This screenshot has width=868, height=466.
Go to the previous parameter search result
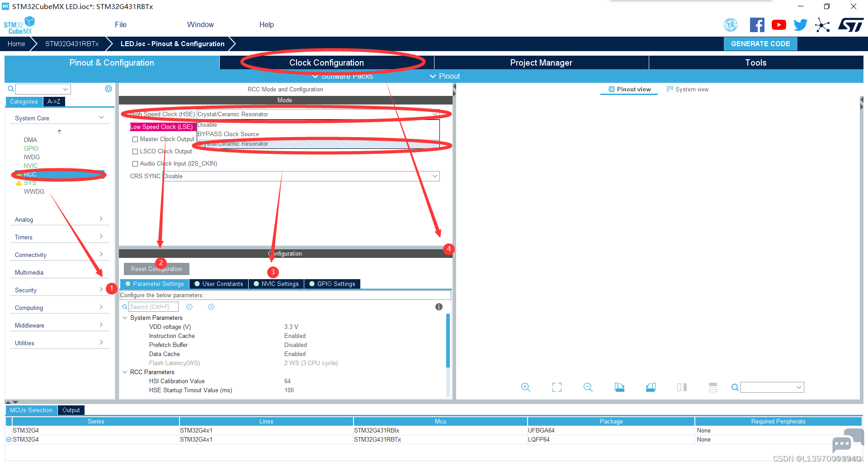click(x=189, y=307)
